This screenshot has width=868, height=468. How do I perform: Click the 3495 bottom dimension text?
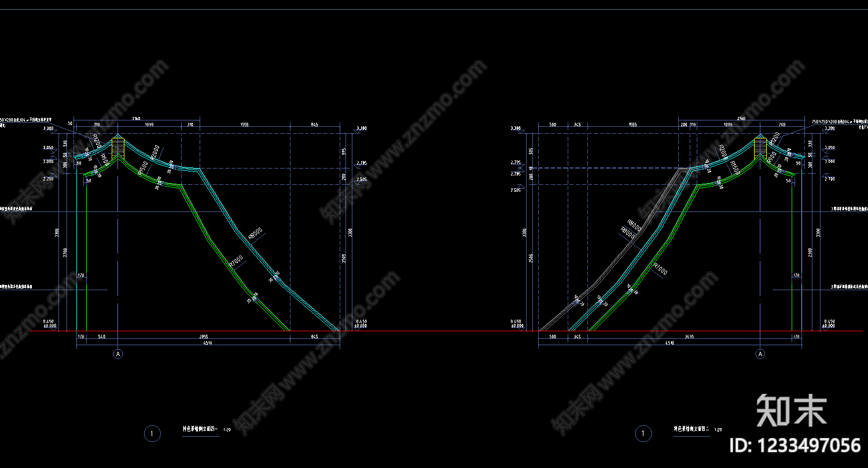pyautogui.click(x=690, y=335)
